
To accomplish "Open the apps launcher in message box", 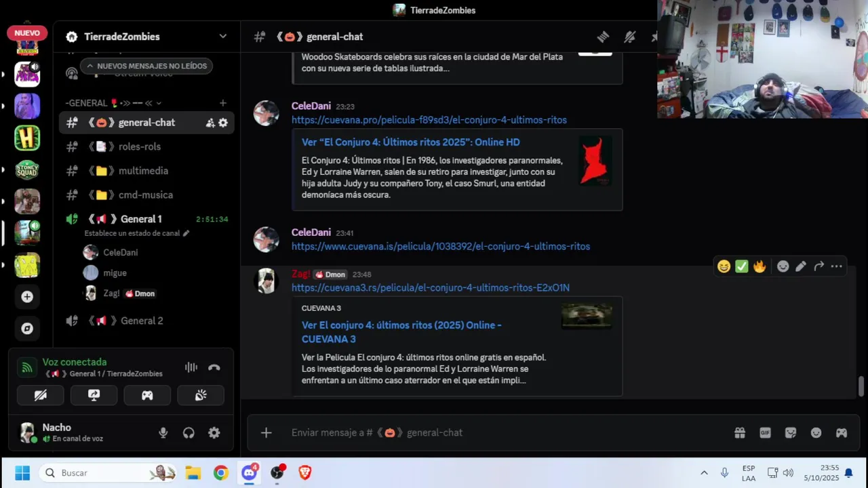I will click(842, 432).
